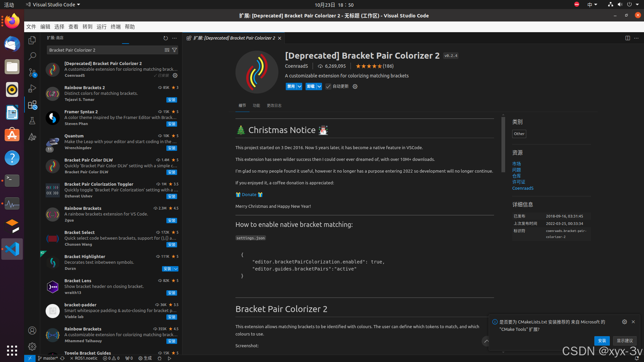Click the CMake build button in status bar
644x362 pixels.
145,358
